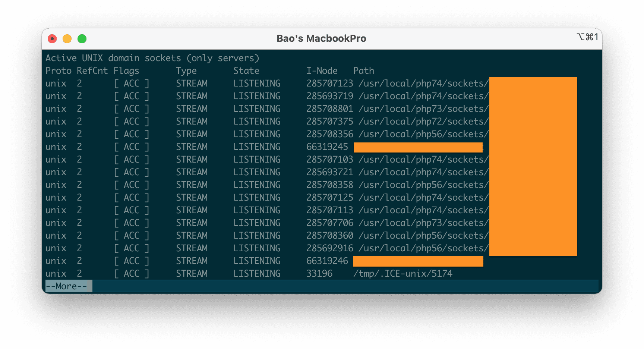Select the --More-- pager prompt
Image resolution: width=644 pixels, height=349 pixels.
coord(68,286)
